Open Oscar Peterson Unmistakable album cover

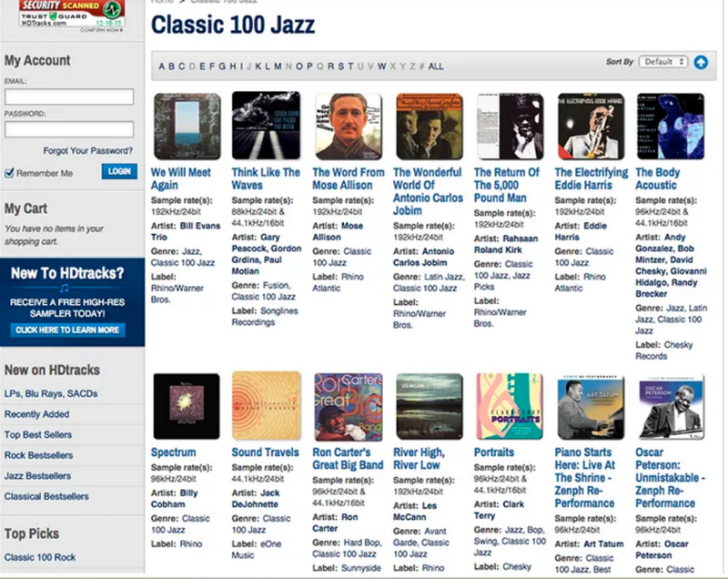672,407
